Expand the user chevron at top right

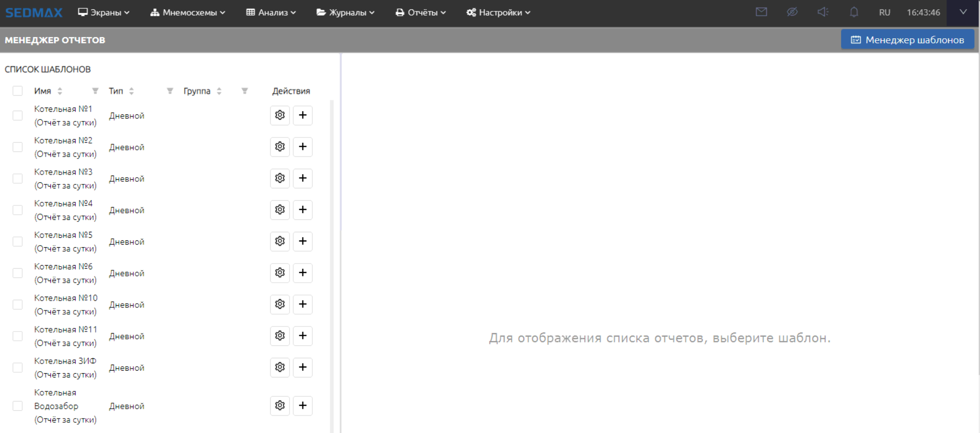963,12
